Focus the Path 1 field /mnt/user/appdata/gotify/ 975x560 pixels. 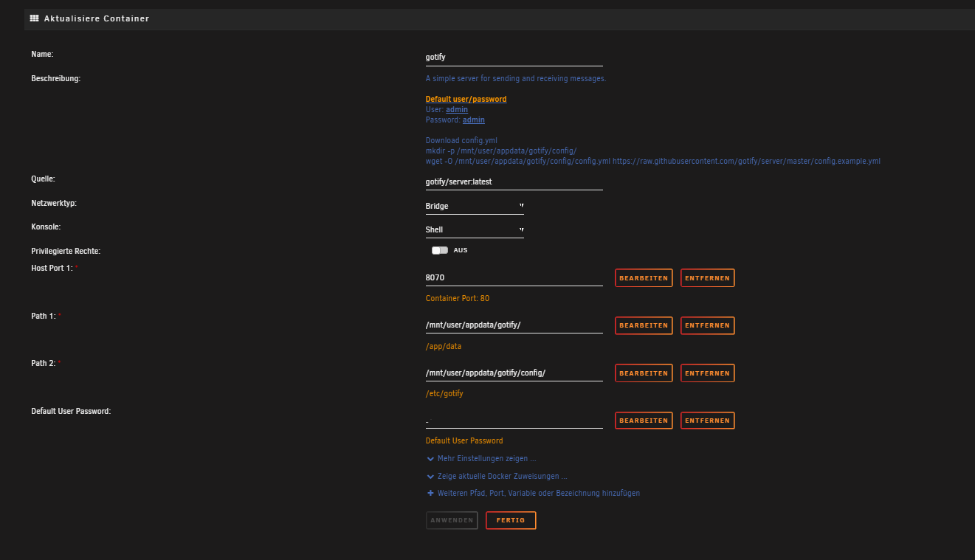pos(514,325)
